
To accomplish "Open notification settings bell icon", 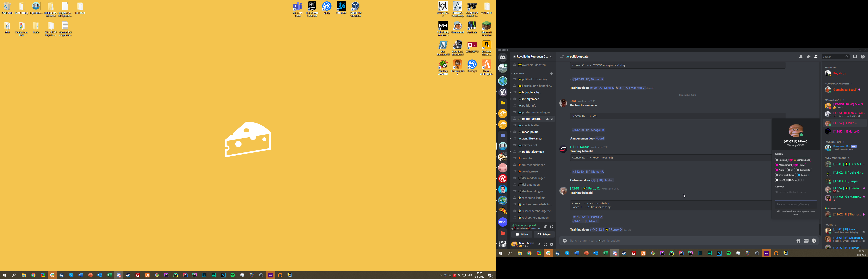I will pyautogui.click(x=801, y=57).
